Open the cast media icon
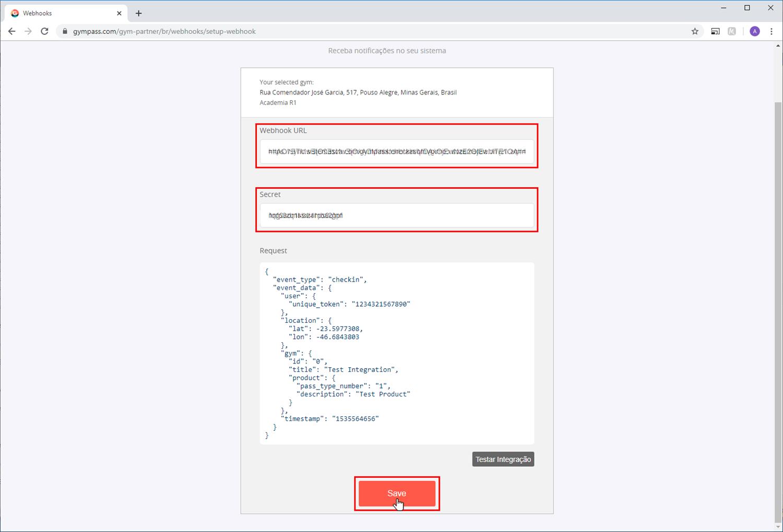The height and width of the screenshot is (532, 783). [715, 31]
